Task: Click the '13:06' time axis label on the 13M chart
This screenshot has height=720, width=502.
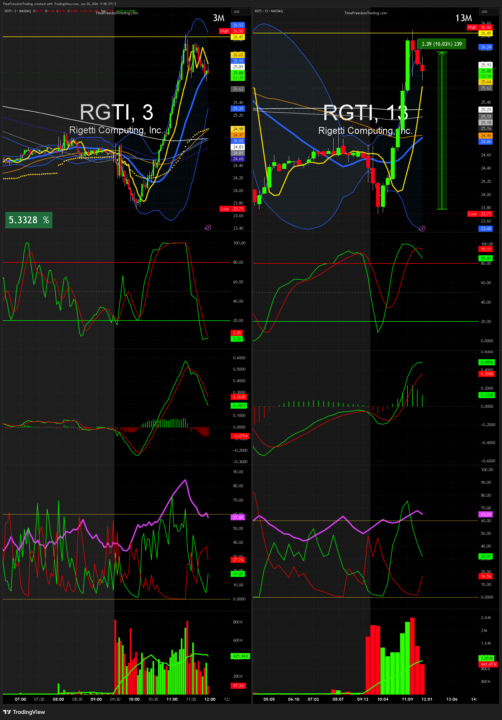Action: (452, 699)
